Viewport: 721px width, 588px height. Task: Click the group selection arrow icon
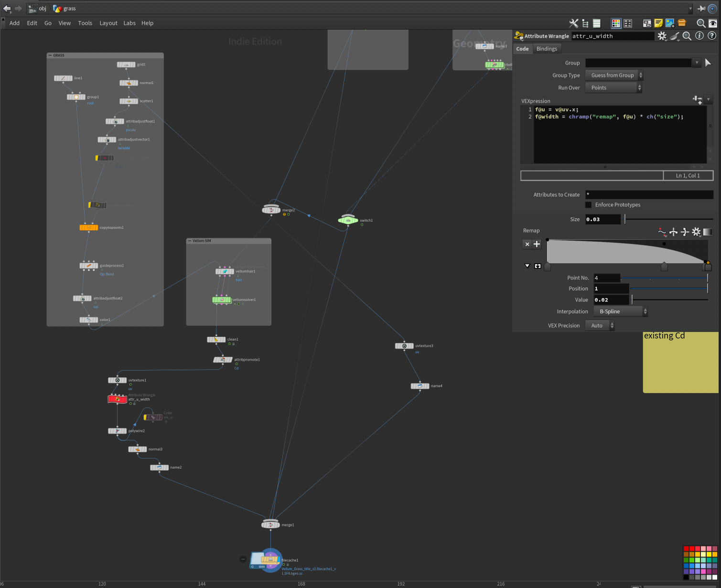tap(708, 63)
